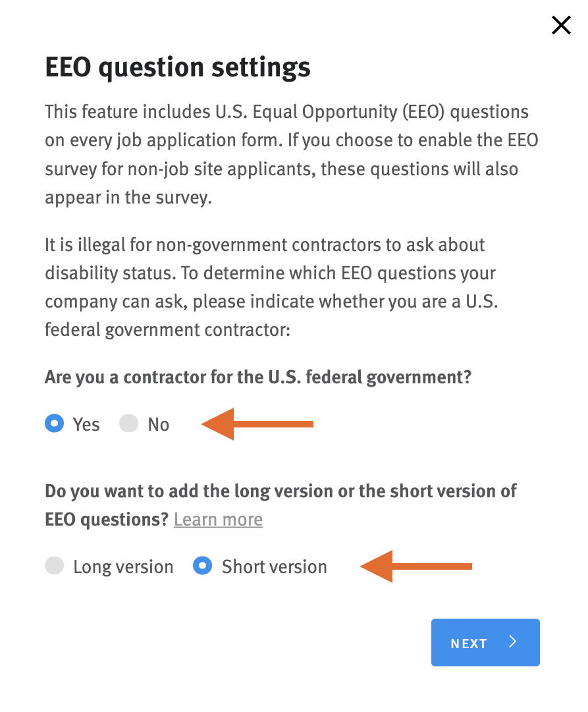
Task: Click NEXT to proceed to the following step
Action: [x=485, y=642]
